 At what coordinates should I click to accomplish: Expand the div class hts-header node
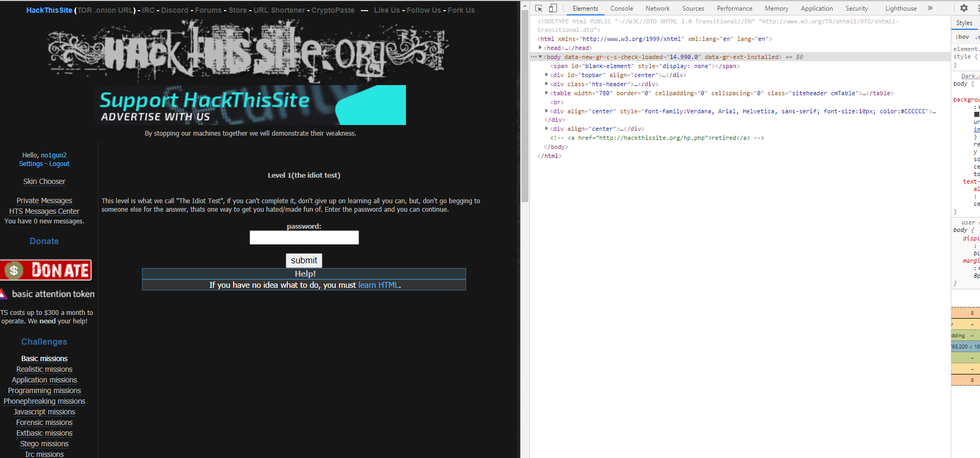tap(547, 84)
